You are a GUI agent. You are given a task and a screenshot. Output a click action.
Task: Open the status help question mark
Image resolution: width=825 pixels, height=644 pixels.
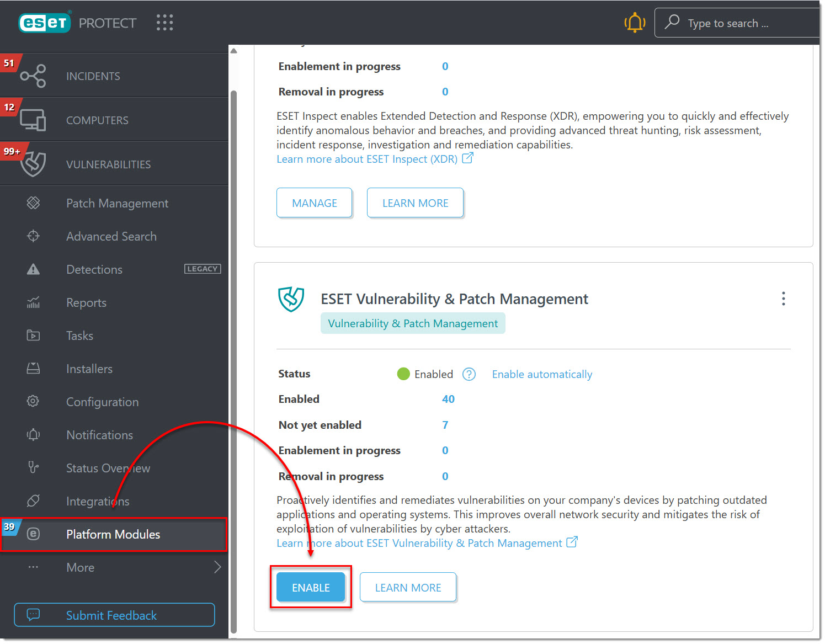click(x=469, y=374)
